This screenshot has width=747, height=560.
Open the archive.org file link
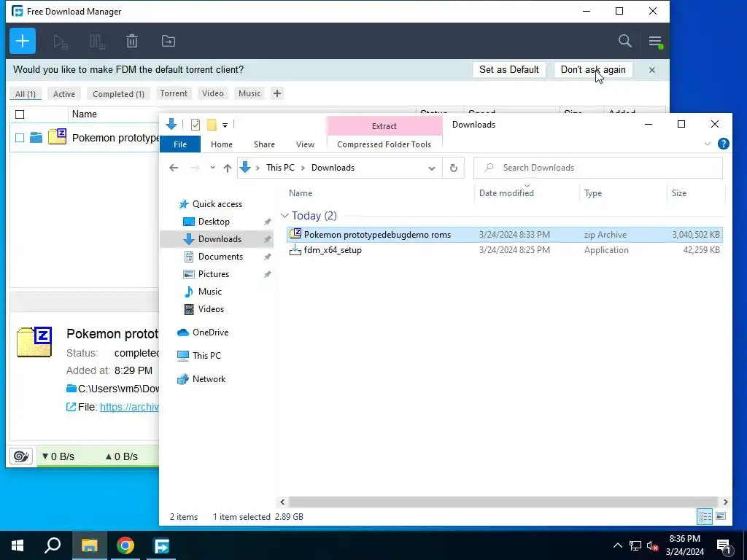coord(129,407)
